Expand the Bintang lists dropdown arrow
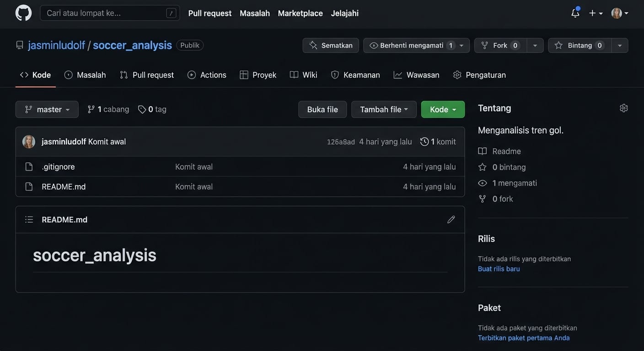The image size is (644, 351). tap(620, 45)
